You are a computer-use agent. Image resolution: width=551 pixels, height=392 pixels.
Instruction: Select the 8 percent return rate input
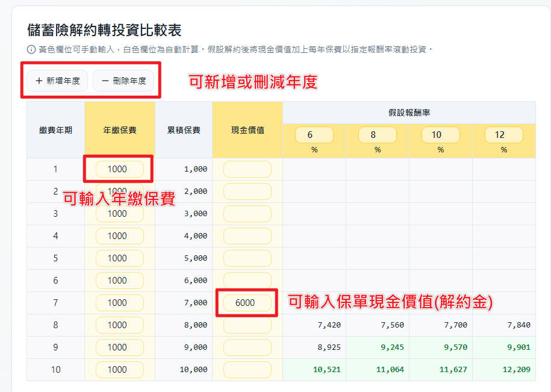point(377,135)
